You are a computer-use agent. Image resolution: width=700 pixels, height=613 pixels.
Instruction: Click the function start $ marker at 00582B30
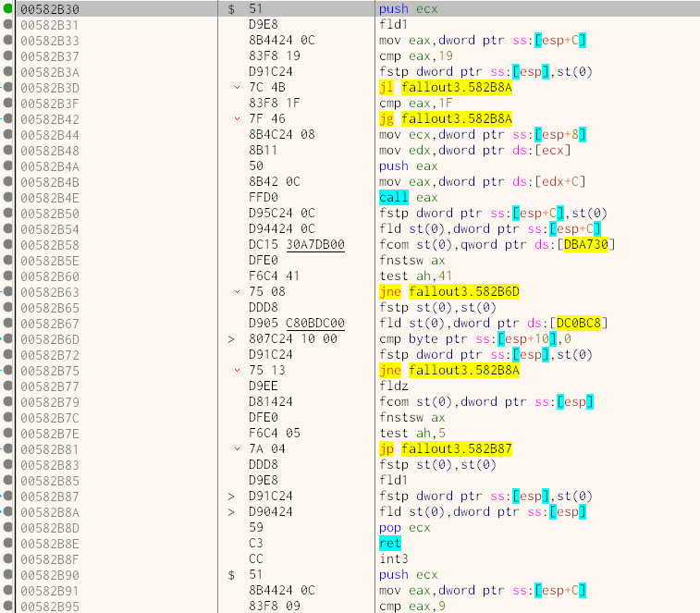[x=231, y=9]
